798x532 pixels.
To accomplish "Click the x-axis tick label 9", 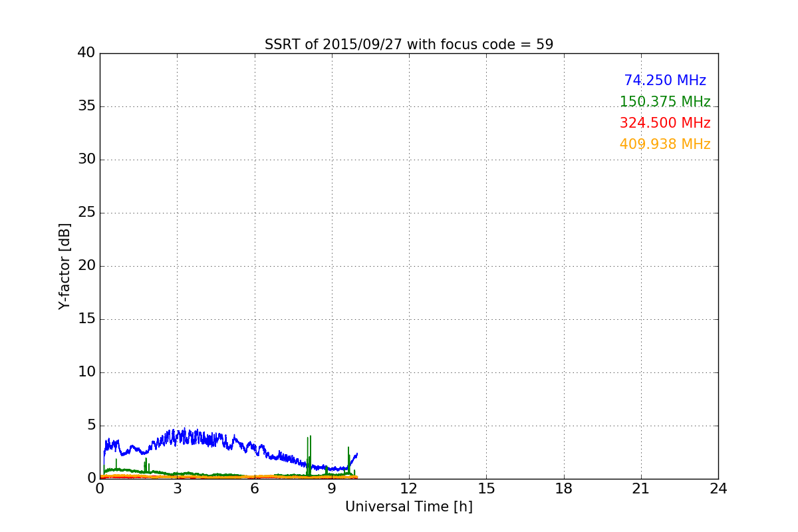I will coord(332,489).
